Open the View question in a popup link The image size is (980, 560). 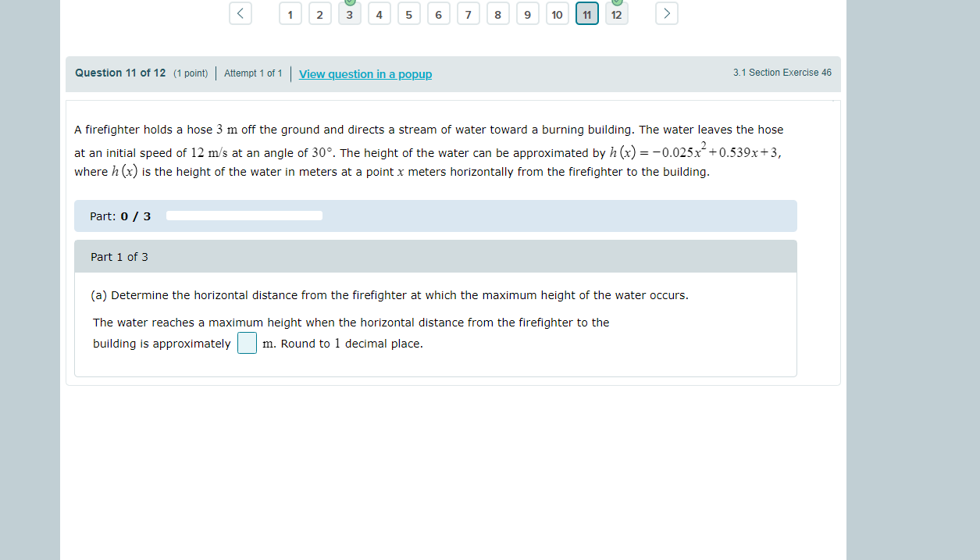(365, 74)
